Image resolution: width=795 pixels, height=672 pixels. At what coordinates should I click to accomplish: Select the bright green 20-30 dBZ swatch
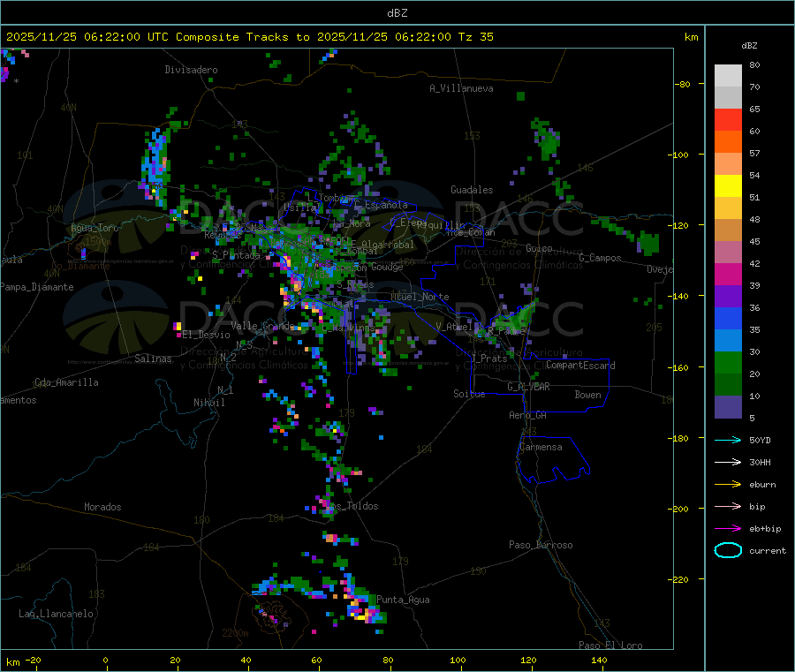728,362
